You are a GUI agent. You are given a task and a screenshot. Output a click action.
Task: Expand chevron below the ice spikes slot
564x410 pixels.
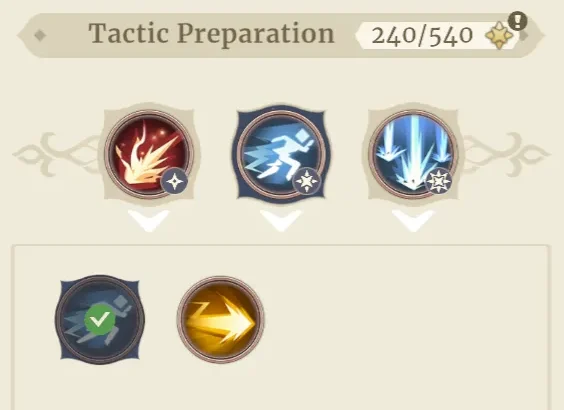(413, 220)
